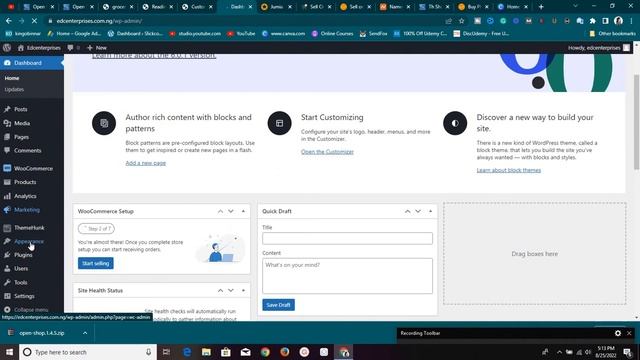
Task: Open Posts in the WordPress sidebar
Action: pyautogui.click(x=20, y=109)
